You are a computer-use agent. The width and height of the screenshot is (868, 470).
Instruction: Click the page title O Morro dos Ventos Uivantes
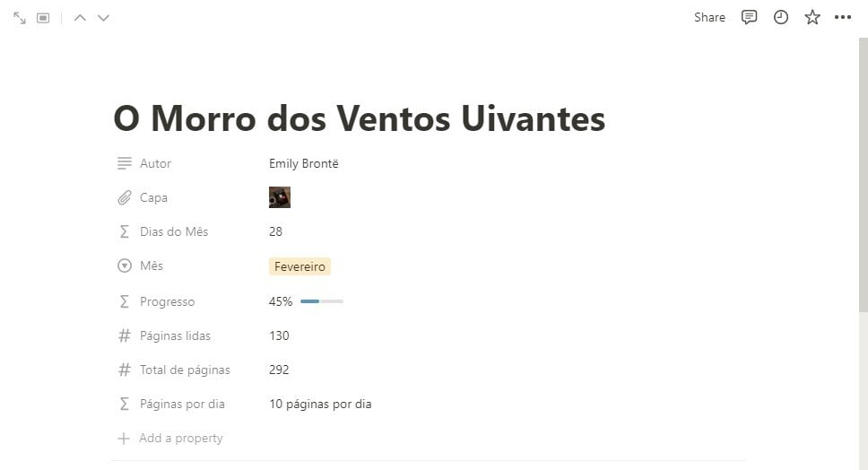click(x=360, y=118)
